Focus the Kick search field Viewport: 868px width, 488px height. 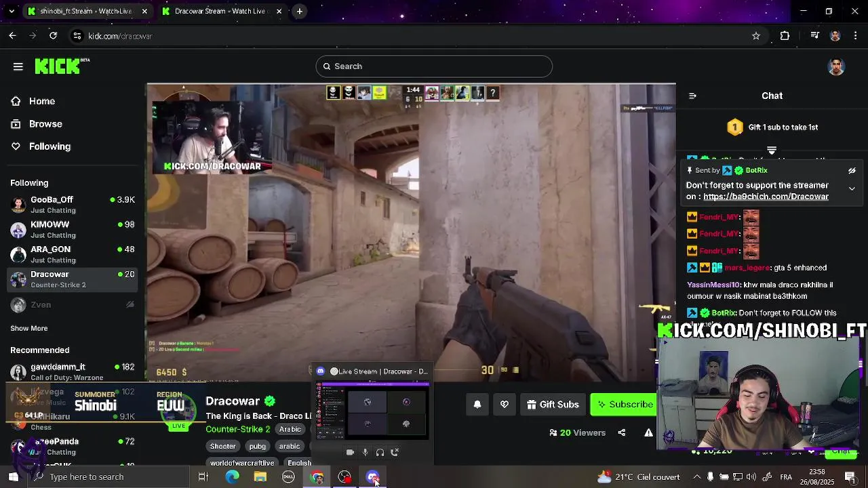click(434, 66)
